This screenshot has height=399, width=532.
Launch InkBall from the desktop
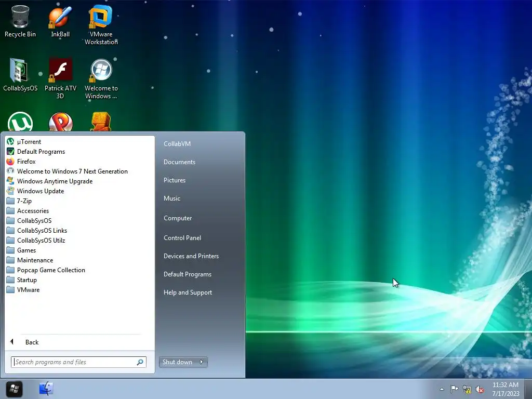point(60,21)
